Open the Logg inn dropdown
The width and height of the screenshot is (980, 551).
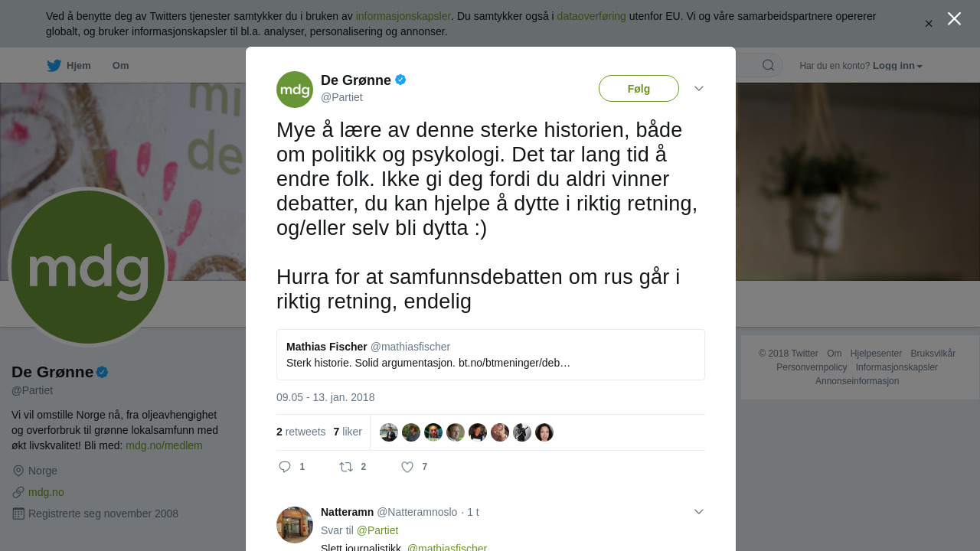coord(897,66)
